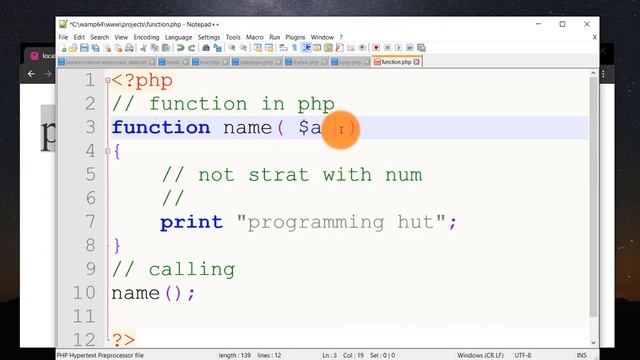
Task: Click the browser window's back arrow
Action: pyautogui.click(x=31, y=74)
